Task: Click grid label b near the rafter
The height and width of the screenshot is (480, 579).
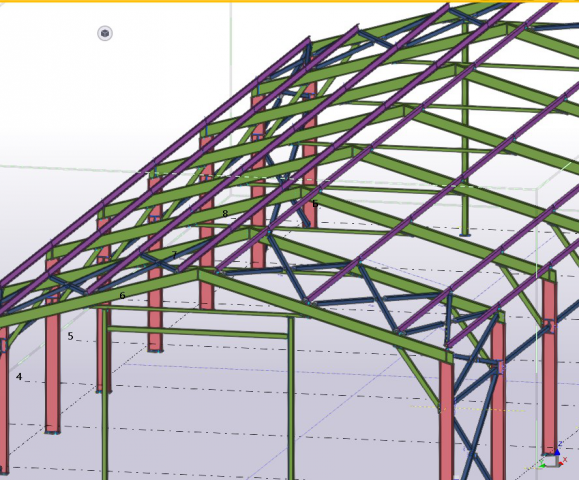Action: [315, 203]
